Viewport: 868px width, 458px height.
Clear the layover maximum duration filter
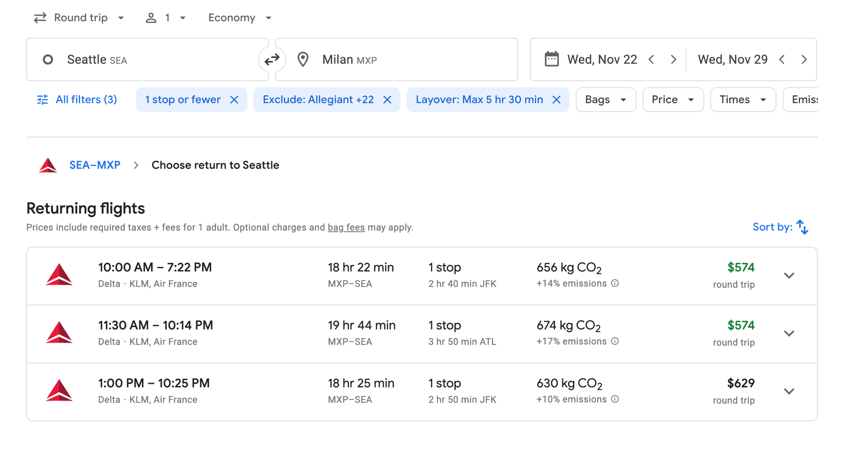pos(557,99)
